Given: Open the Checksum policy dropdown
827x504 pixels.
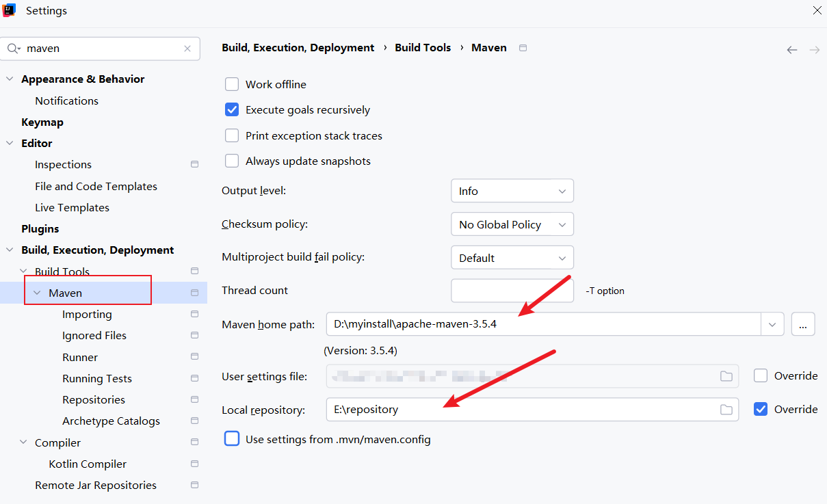Looking at the screenshot, I should click(x=512, y=224).
